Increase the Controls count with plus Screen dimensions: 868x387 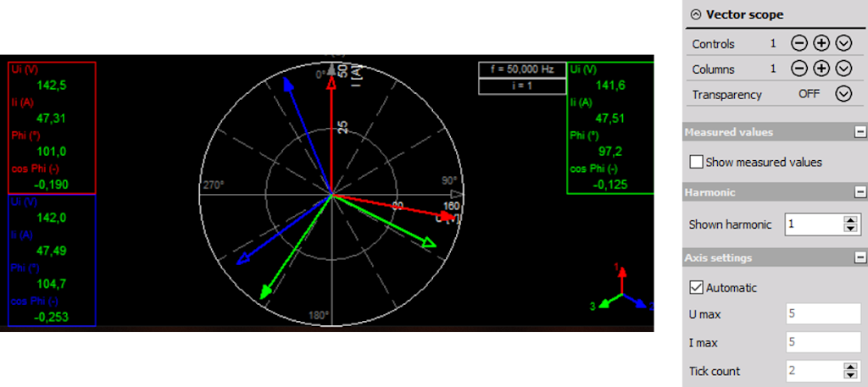[x=821, y=44]
